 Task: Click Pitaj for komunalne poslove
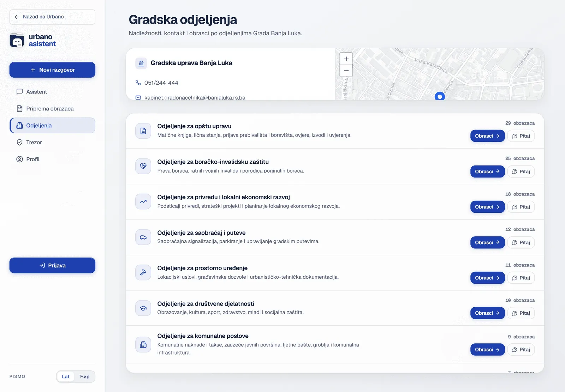521,350
